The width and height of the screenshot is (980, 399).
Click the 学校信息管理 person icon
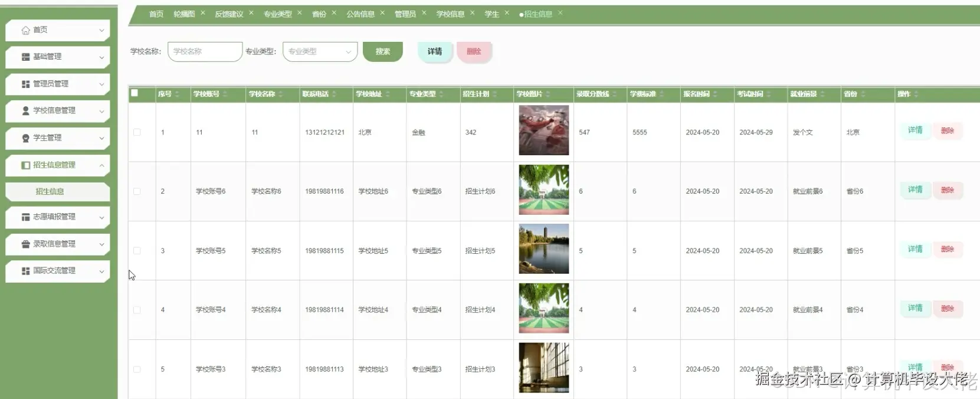pyautogui.click(x=25, y=111)
